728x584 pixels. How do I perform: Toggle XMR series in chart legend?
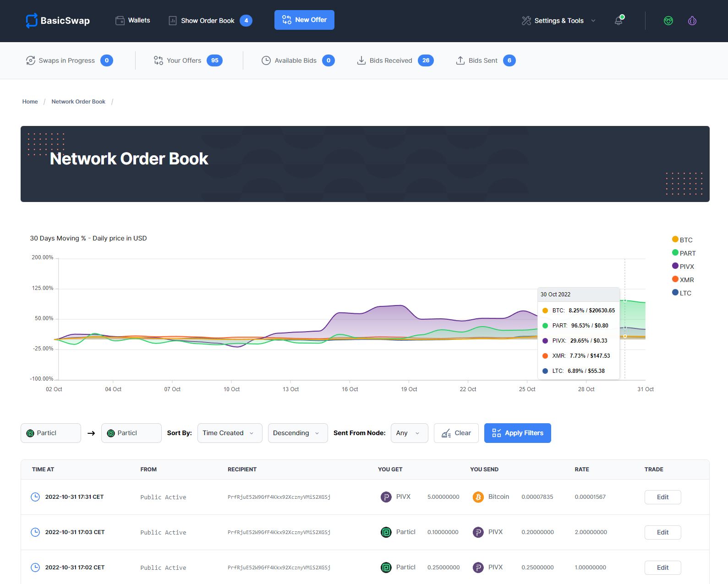point(683,279)
